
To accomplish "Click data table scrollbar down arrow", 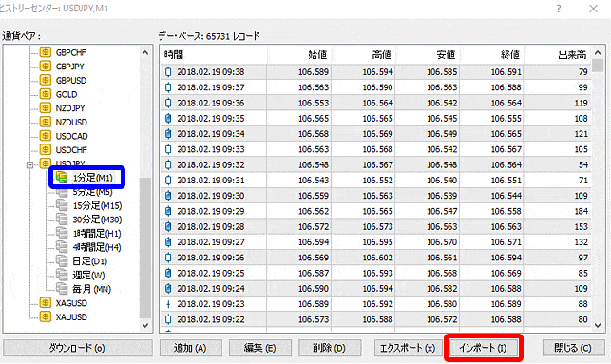I will coord(598,325).
